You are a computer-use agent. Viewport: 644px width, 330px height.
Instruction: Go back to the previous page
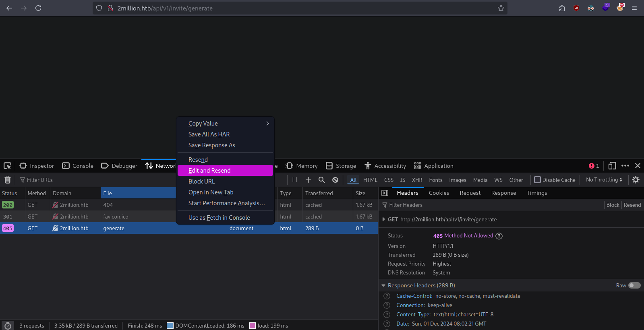(9, 8)
